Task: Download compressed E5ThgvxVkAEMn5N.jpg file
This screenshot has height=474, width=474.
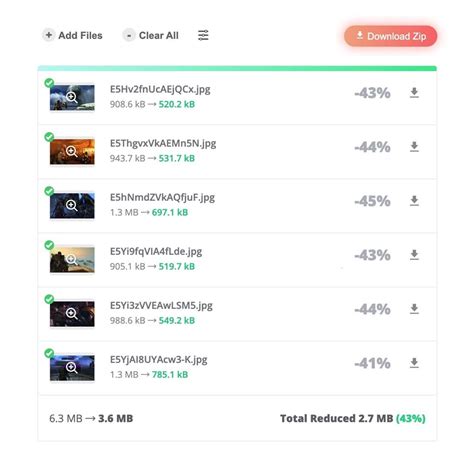Action: coord(414,146)
